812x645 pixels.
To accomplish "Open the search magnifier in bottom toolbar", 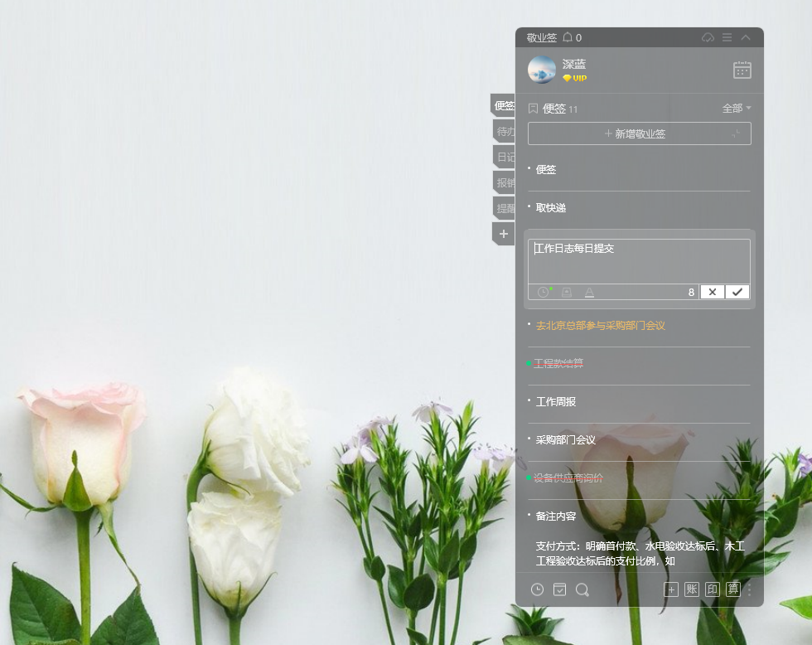I will (582, 589).
